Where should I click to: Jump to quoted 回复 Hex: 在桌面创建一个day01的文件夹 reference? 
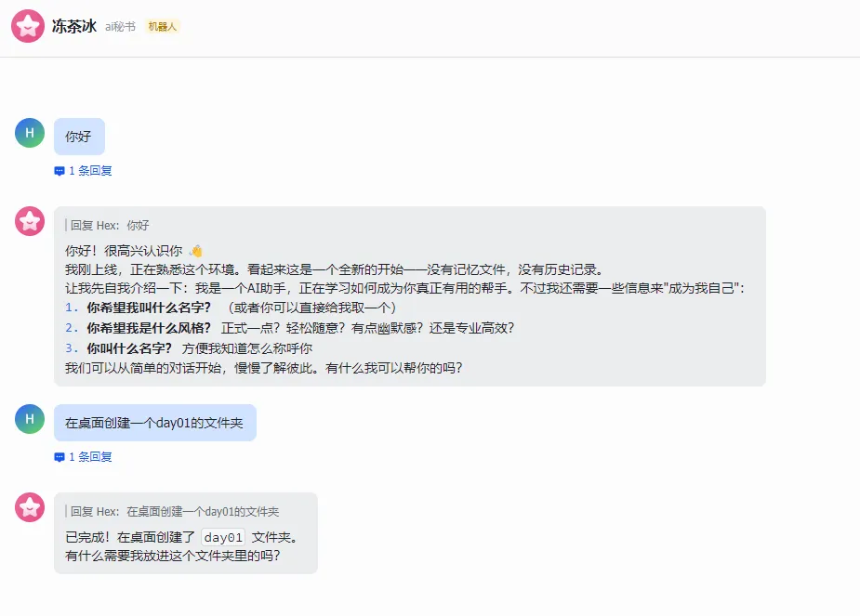(x=175, y=511)
